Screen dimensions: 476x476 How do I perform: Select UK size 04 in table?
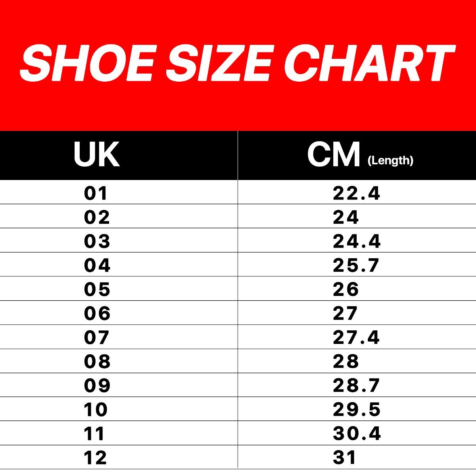97,265
